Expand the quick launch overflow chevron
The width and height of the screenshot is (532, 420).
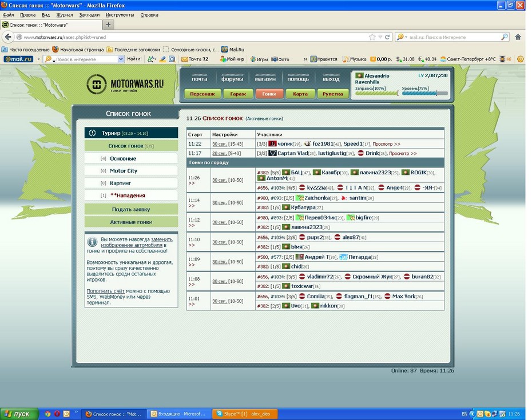(76, 412)
